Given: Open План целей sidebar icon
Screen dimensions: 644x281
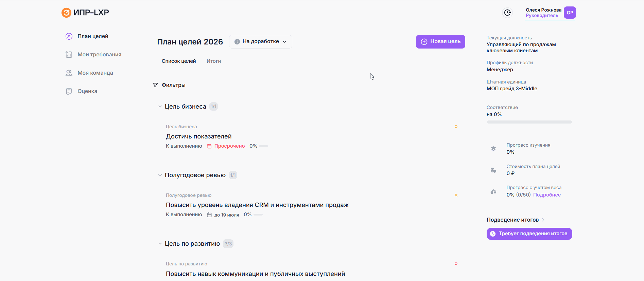Looking at the screenshot, I should pos(69,36).
